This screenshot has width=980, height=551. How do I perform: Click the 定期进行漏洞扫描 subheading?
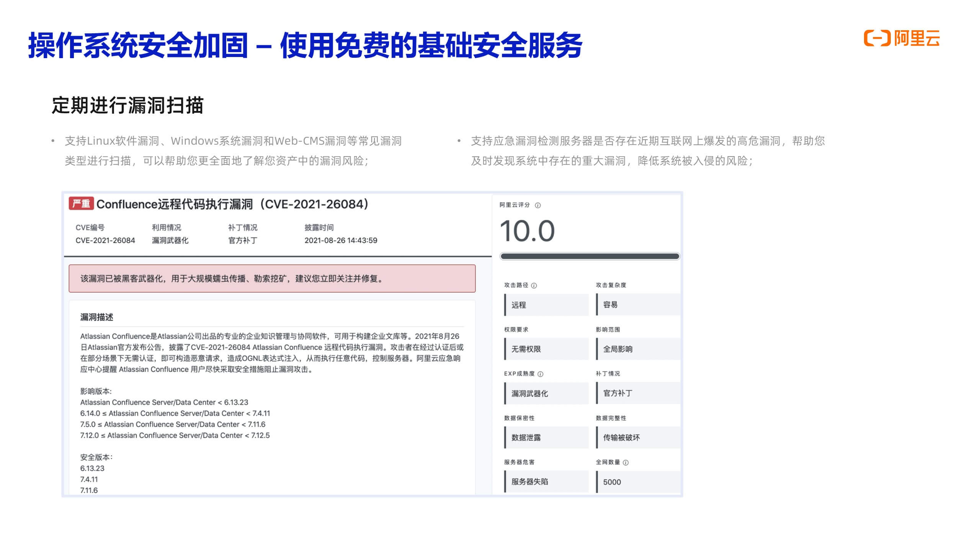point(127,105)
